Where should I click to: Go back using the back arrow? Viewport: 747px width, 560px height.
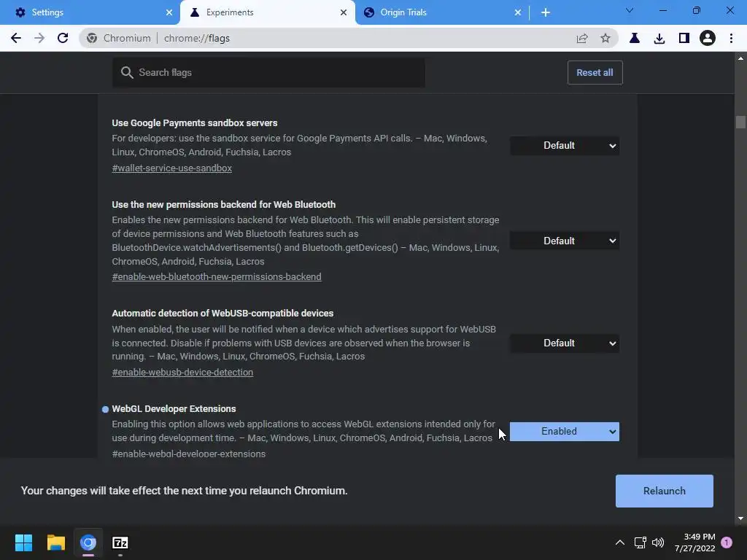coord(16,38)
